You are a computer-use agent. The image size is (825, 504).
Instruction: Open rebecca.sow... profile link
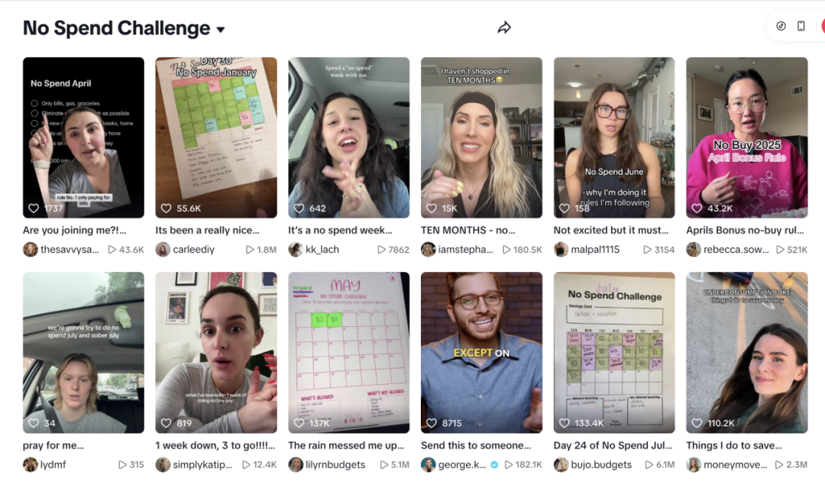coord(736,250)
